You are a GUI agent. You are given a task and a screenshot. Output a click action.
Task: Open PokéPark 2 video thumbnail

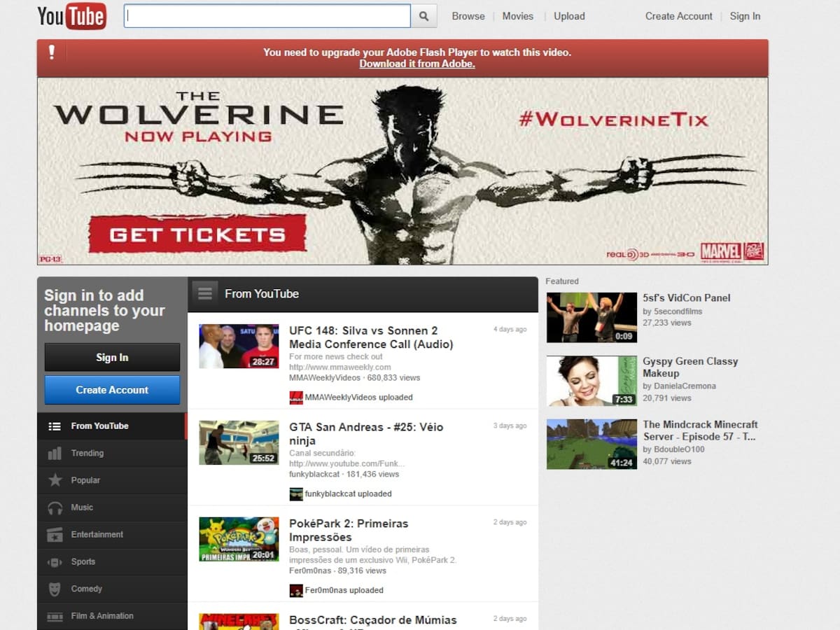239,539
